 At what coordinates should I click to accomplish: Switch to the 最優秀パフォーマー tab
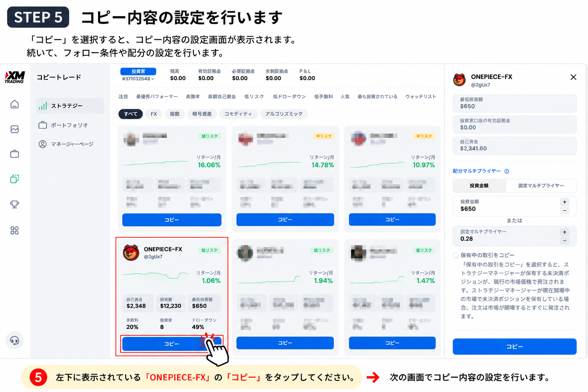(157, 97)
